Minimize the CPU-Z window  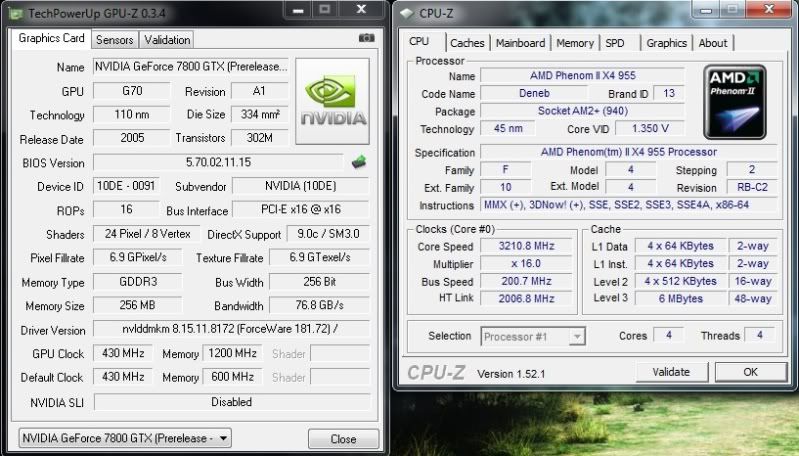706,9
